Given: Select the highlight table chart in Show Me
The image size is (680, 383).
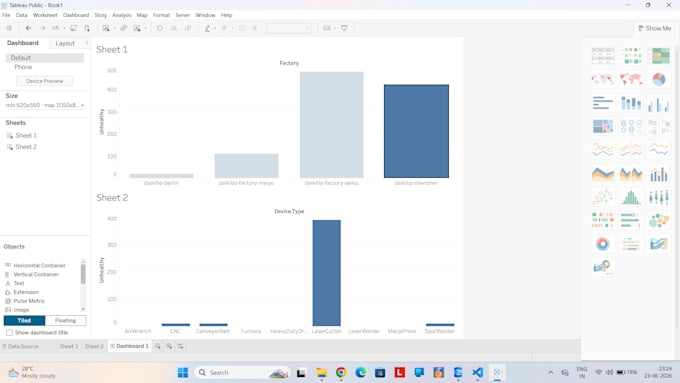Looking at the screenshot, I should point(659,56).
